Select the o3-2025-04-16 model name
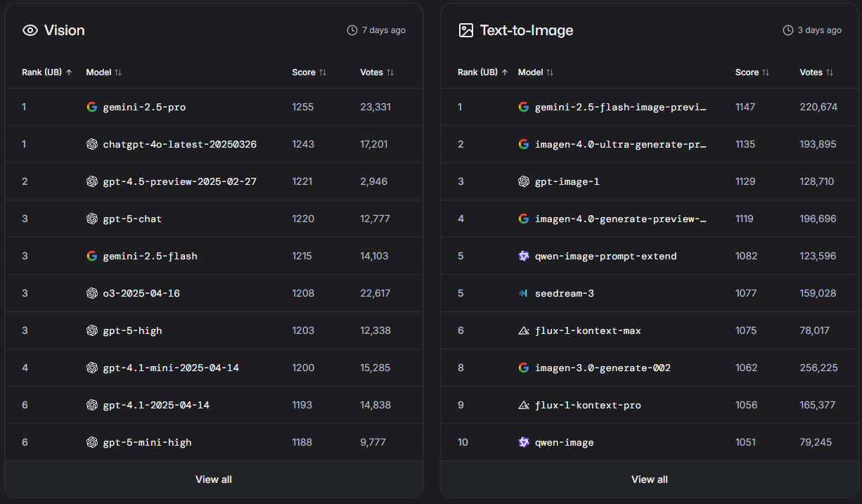Screen dimensions: 862x504 click(141, 293)
